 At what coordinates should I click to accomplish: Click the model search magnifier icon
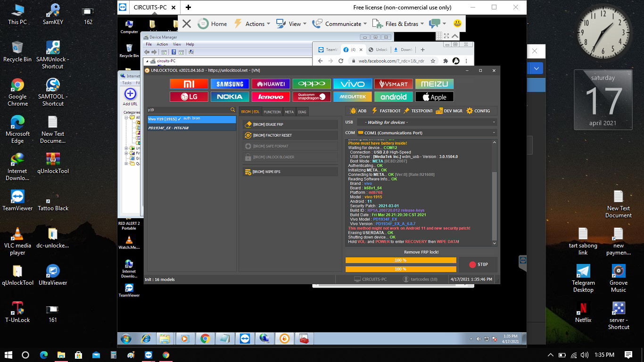click(232, 110)
